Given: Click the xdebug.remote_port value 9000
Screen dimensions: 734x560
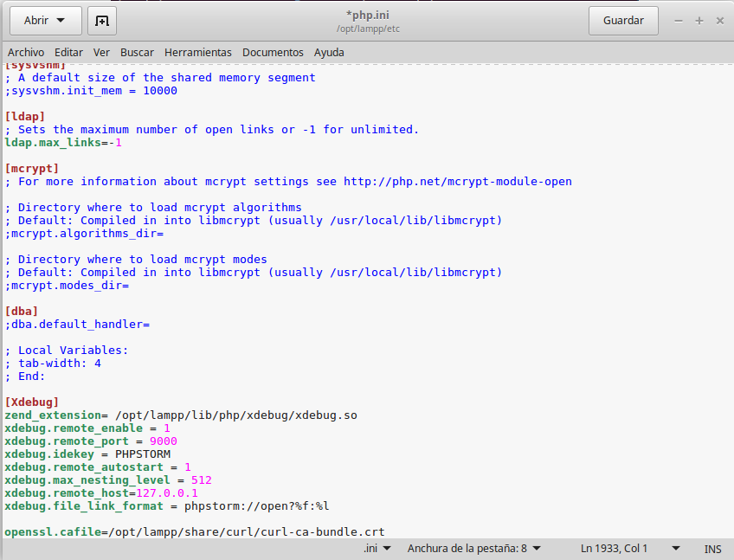Looking at the screenshot, I should (x=164, y=441).
